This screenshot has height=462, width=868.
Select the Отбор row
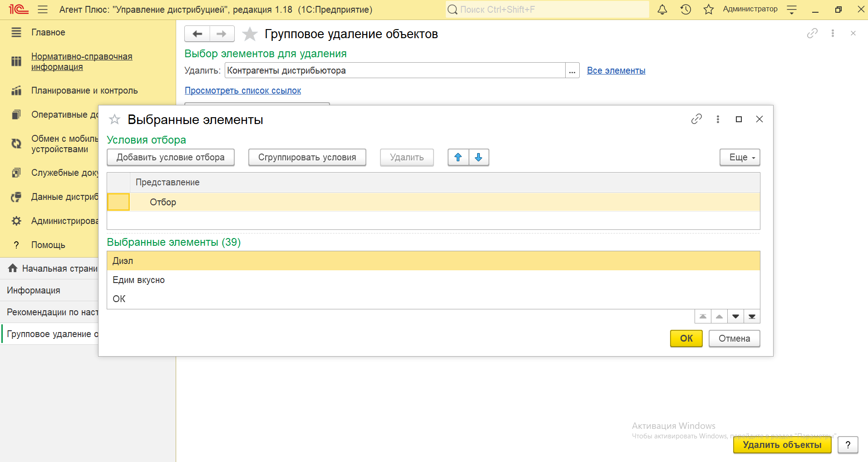pos(445,202)
